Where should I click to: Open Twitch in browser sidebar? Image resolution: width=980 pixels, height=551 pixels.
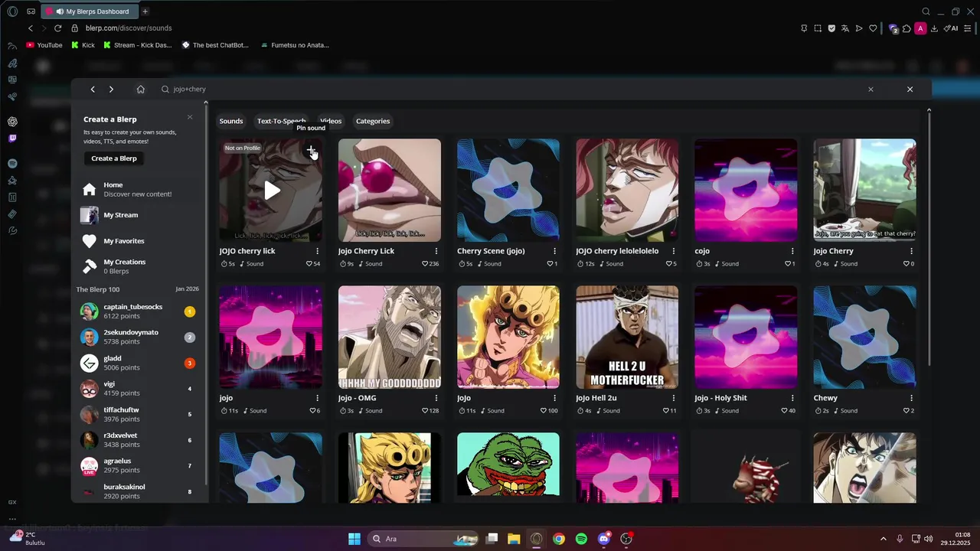(x=13, y=139)
